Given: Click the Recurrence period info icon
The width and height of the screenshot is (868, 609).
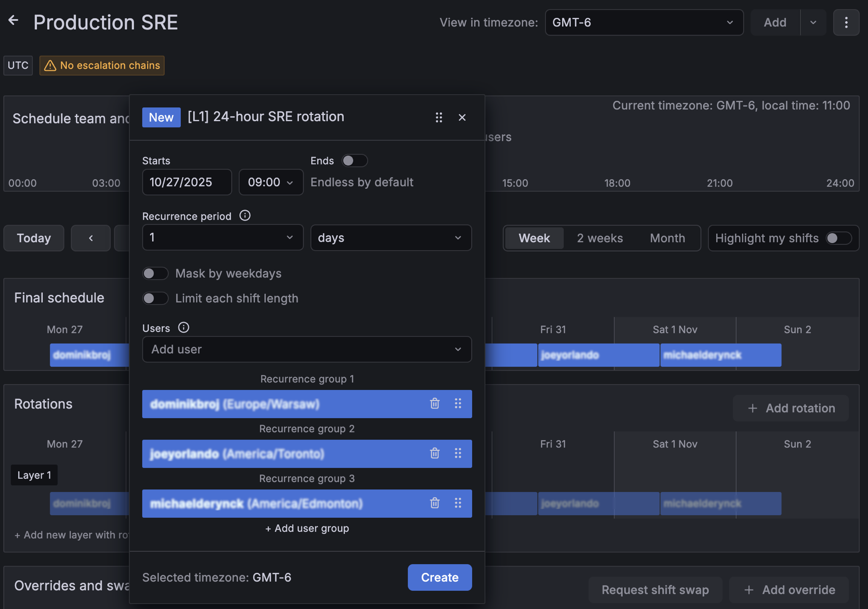Looking at the screenshot, I should (x=244, y=215).
